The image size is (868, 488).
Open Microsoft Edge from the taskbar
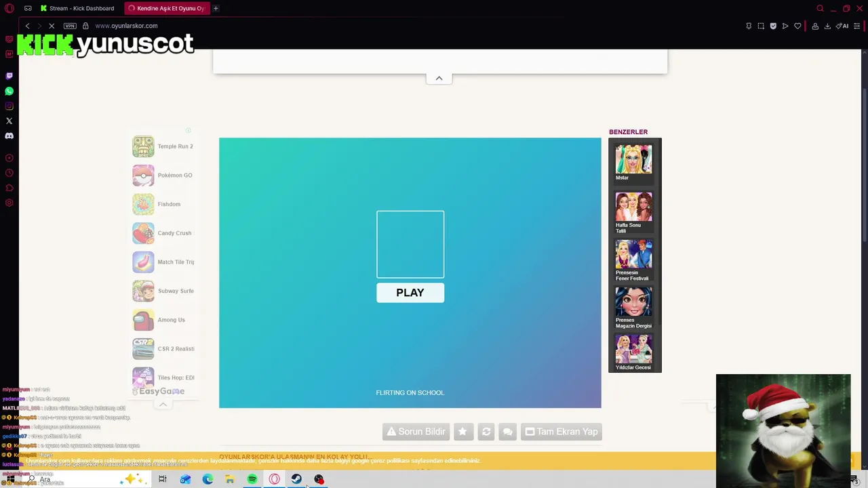[x=208, y=479]
